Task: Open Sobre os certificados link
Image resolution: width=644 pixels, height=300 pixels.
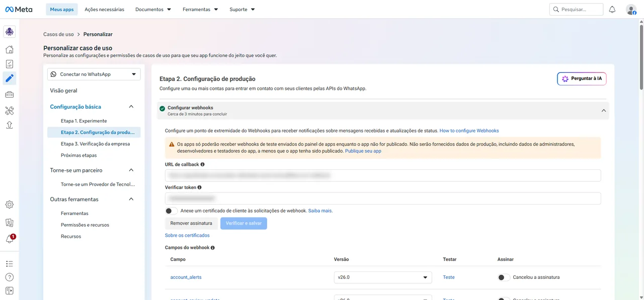Action: [187, 236]
